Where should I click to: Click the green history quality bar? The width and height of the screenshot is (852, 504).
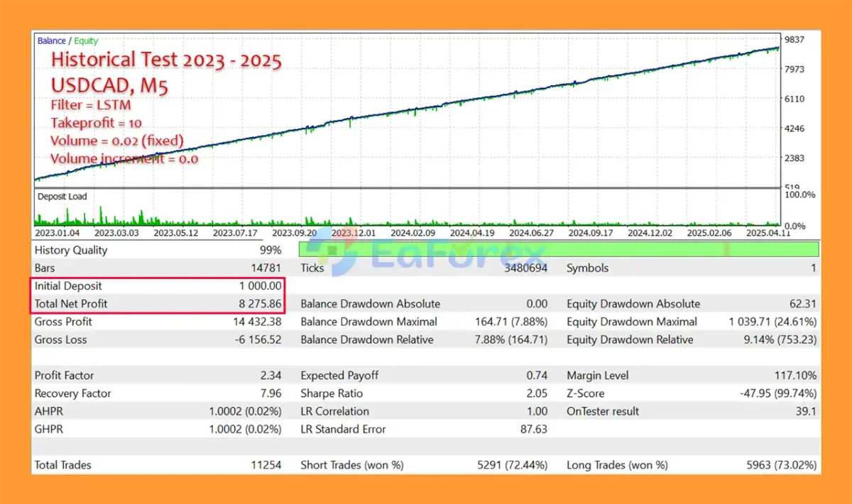pyautogui.click(x=558, y=249)
